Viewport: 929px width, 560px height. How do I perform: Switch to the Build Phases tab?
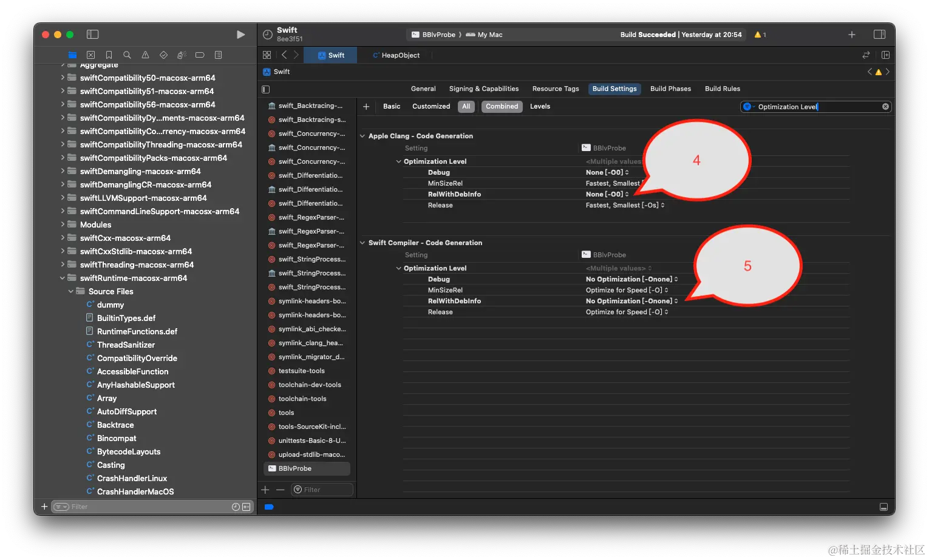(x=670, y=89)
